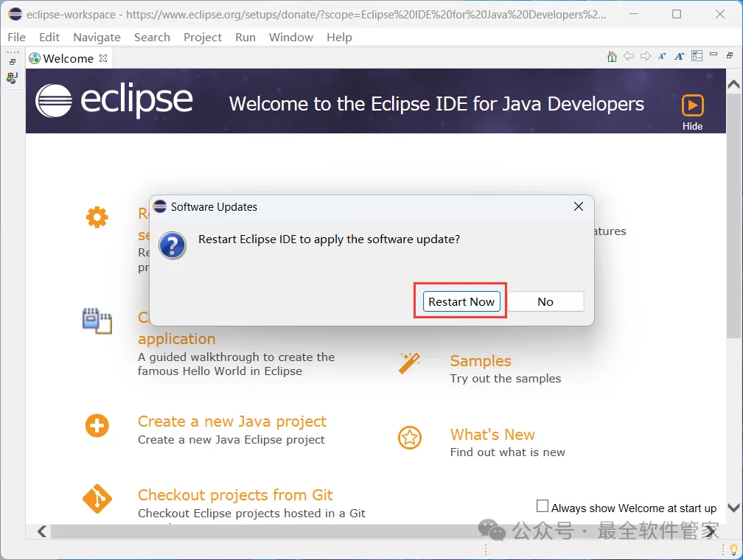This screenshot has width=743, height=560.
Task: Open Create a new Java project link
Action: 232,421
